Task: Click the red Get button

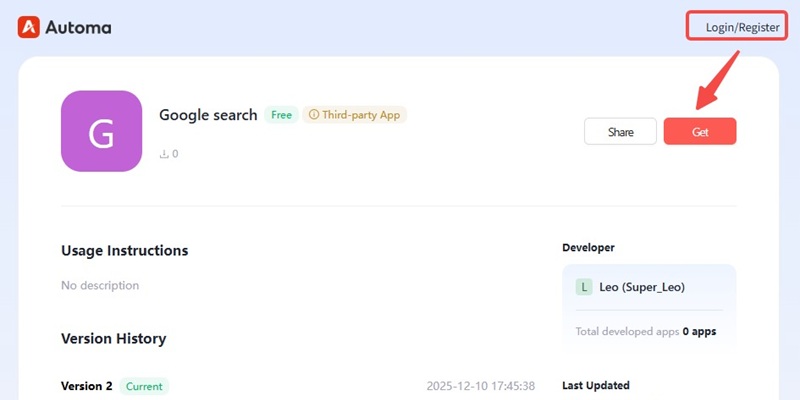Action: (x=699, y=132)
